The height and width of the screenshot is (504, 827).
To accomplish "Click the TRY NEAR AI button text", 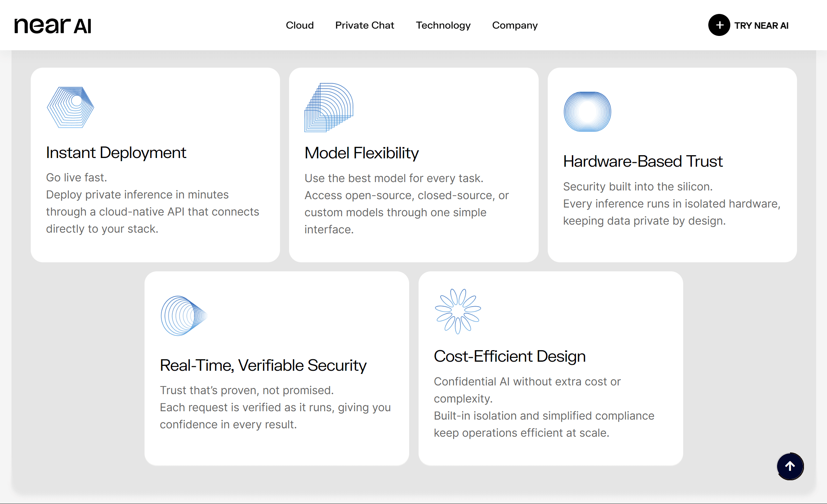I will tap(761, 25).
